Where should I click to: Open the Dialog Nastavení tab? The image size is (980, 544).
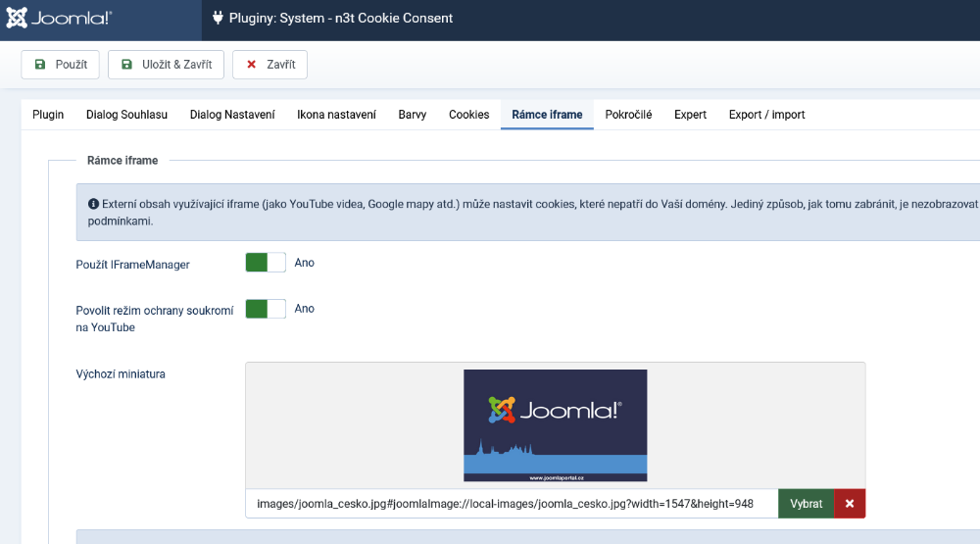tap(232, 115)
